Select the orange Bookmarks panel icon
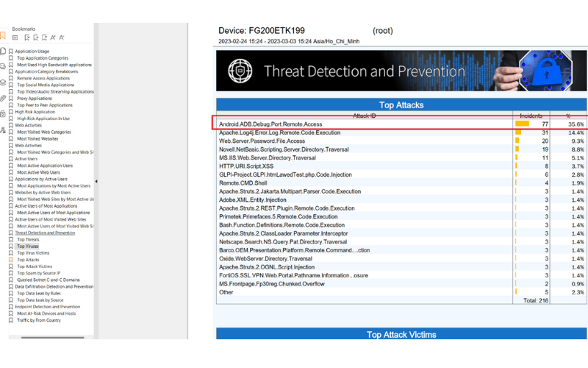This screenshot has height=368, width=588. (3, 35)
